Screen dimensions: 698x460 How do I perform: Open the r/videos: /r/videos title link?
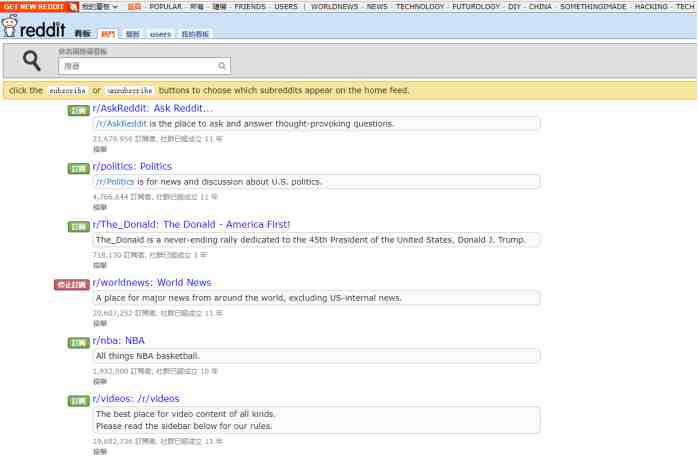136,398
